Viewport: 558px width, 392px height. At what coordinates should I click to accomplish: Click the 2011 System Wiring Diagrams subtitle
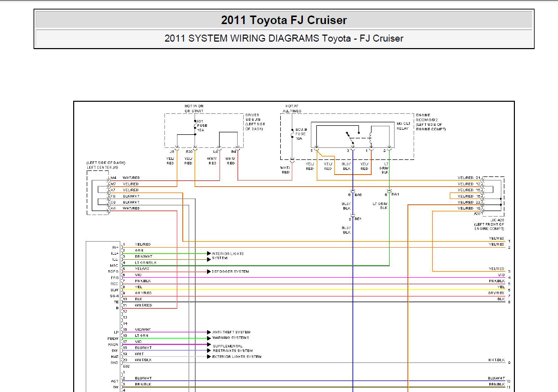(x=284, y=39)
